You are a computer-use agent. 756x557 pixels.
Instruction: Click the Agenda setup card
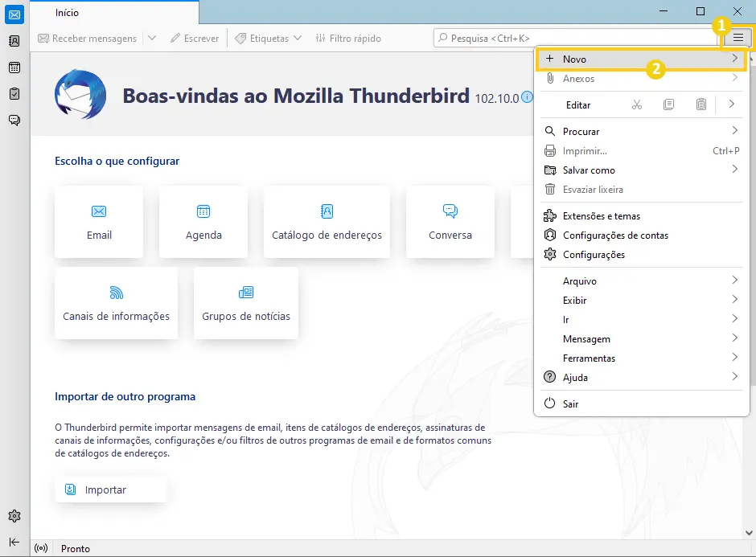tap(203, 222)
